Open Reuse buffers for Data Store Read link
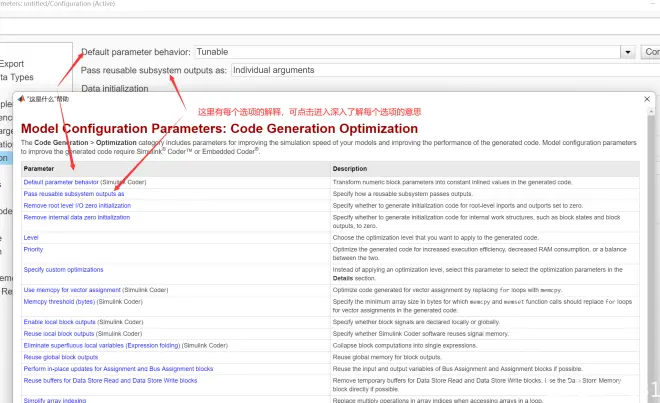 coord(110,380)
